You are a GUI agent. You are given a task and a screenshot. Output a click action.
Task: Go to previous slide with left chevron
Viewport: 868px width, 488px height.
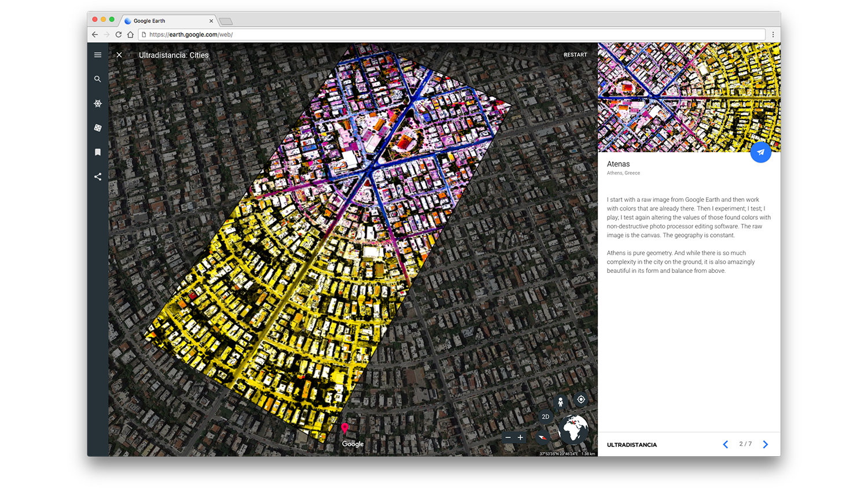pyautogui.click(x=726, y=444)
